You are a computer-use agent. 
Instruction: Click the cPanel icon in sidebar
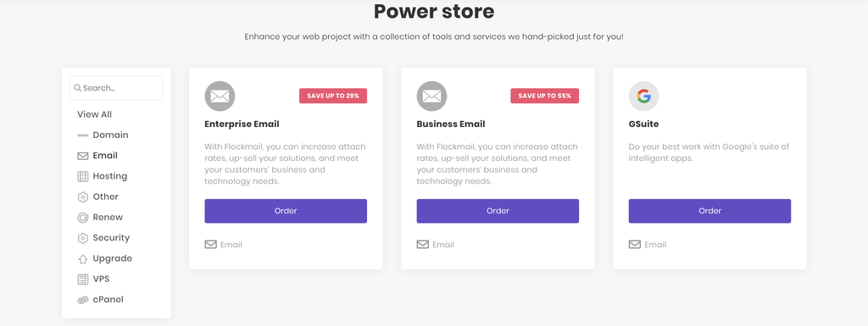[83, 300]
